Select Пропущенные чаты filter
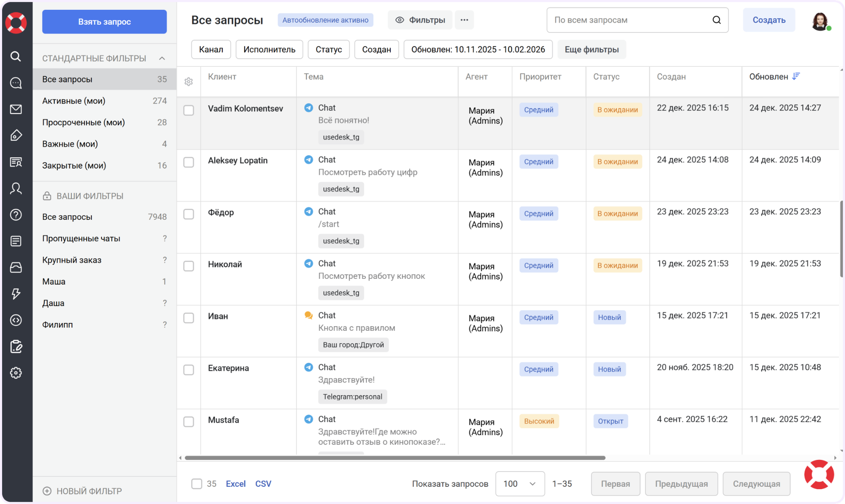The height and width of the screenshot is (504, 845). point(104,238)
